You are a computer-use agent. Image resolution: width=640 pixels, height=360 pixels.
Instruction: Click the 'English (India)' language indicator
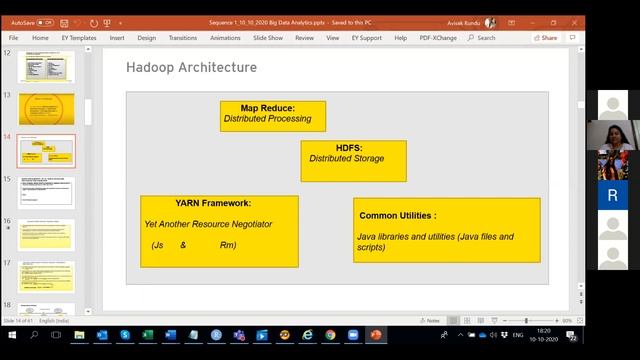pos(54,321)
